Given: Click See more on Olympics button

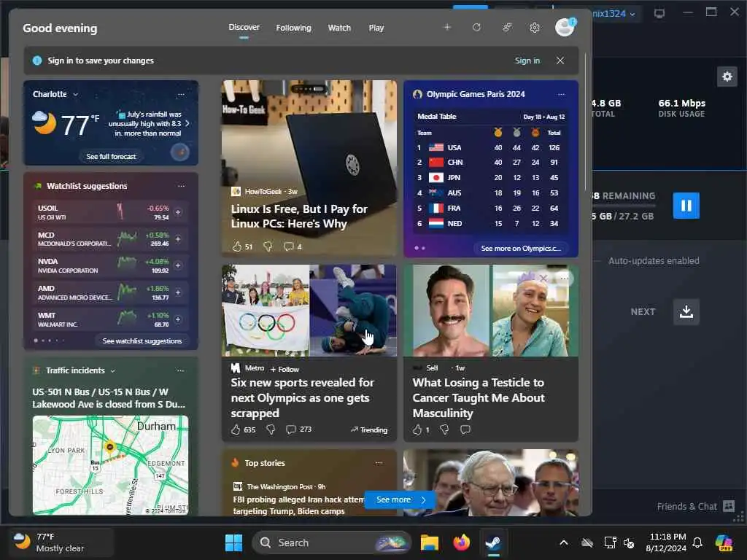Looking at the screenshot, I should 521,248.
